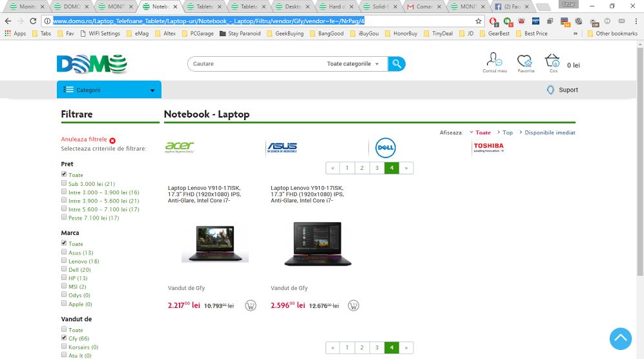Add the 2.217 lei laptop to cart
Image resolution: width=644 pixels, height=359 pixels.
click(x=251, y=305)
